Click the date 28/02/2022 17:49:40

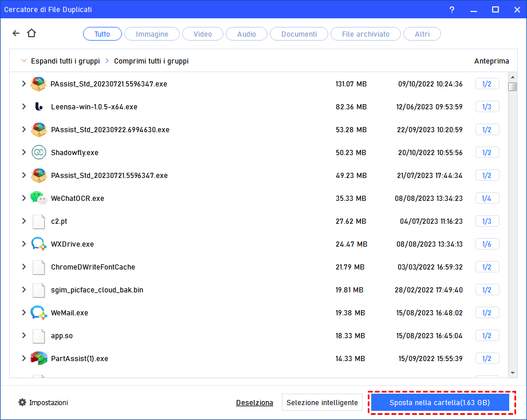click(x=428, y=290)
